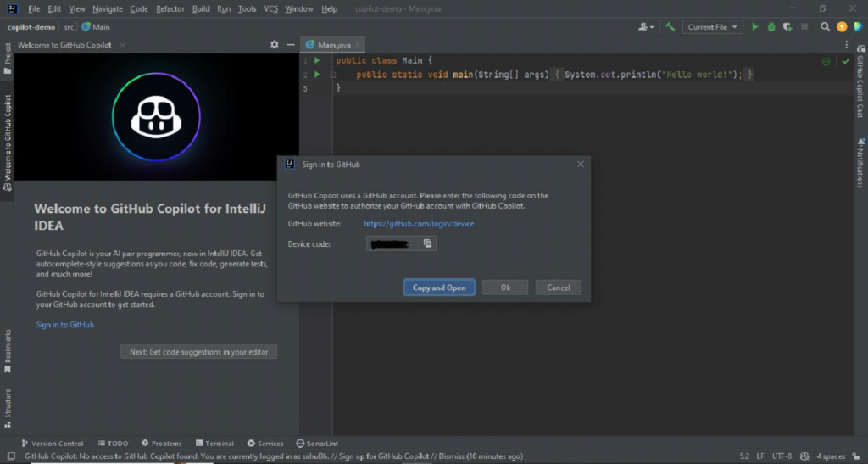The image size is (868, 464).
Task: Click the Main class breadcrumb
Action: [96, 26]
